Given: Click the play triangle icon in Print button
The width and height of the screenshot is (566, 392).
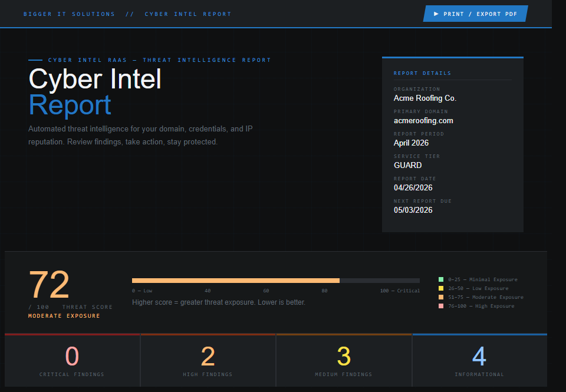Looking at the screenshot, I should (x=436, y=14).
